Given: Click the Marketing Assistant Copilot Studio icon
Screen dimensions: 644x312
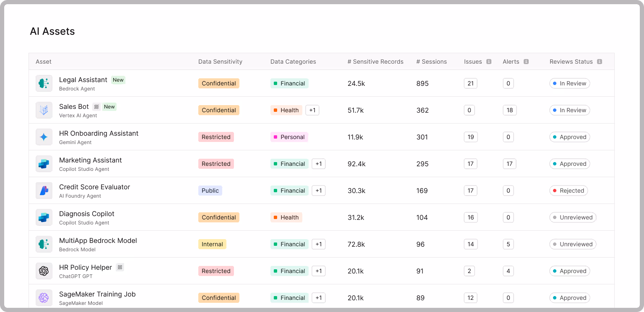Looking at the screenshot, I should click(x=44, y=164).
